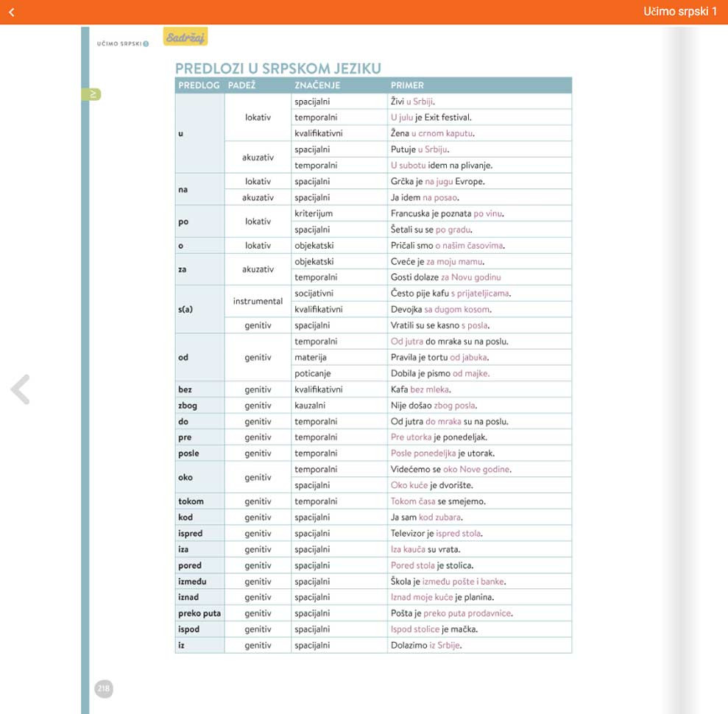Image resolution: width=728 pixels, height=714 pixels.
Task: Click the example 'Kafa bez mleka'
Action: (420, 389)
